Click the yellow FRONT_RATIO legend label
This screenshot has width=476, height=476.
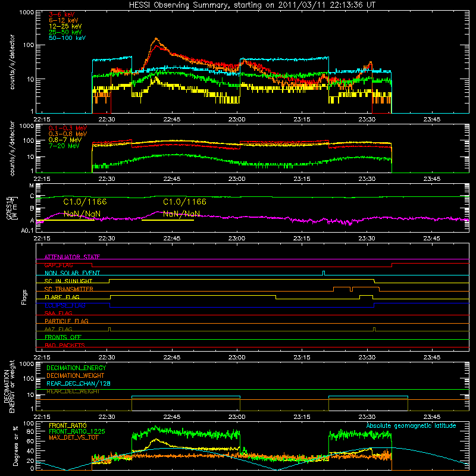(x=68, y=425)
